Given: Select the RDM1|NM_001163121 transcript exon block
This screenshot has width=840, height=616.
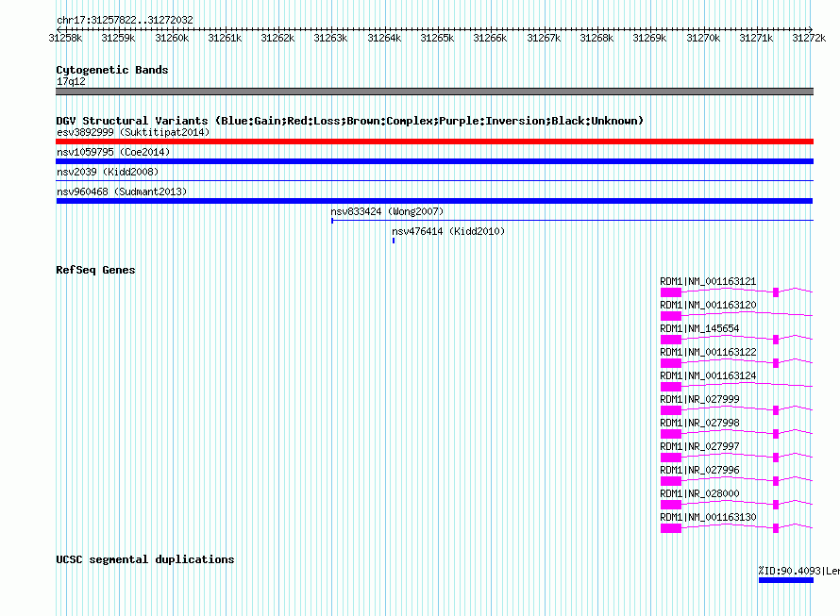Looking at the screenshot, I should [x=671, y=292].
